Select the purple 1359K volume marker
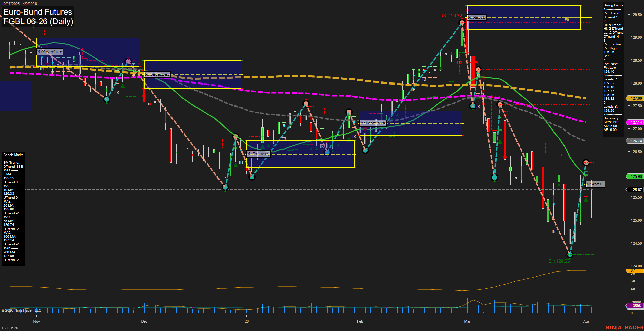 635,306
